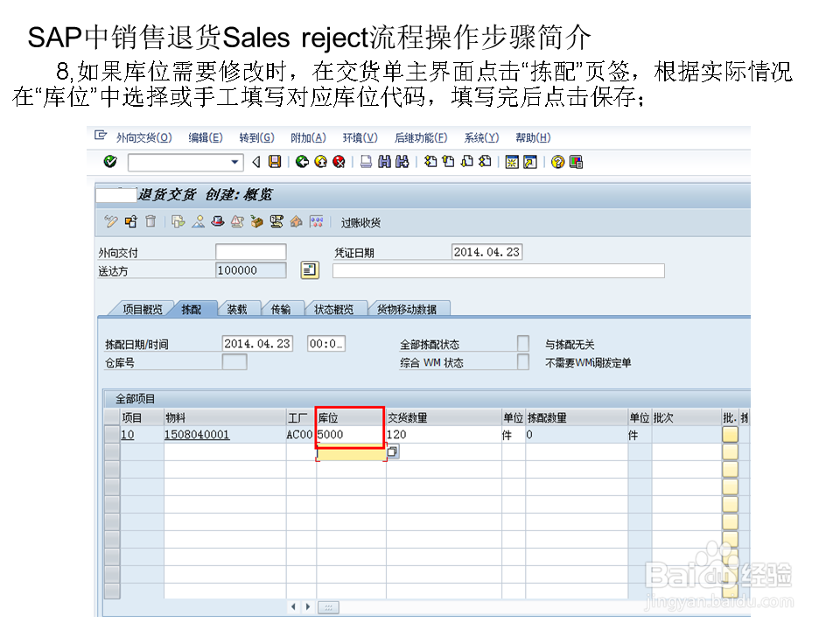Click the table scroll left arrow
Viewport: 840px width, 630px height.
pyautogui.click(x=294, y=607)
